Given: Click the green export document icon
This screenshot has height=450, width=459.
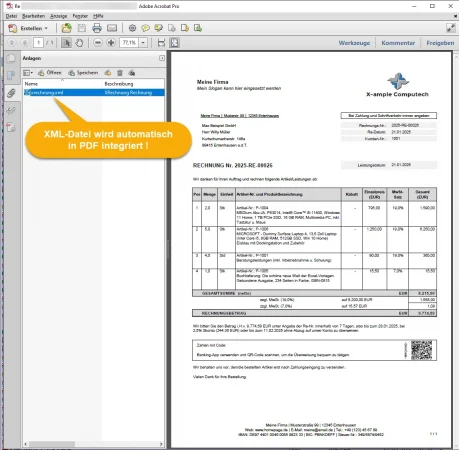Looking at the screenshot, I should tap(198, 28).
